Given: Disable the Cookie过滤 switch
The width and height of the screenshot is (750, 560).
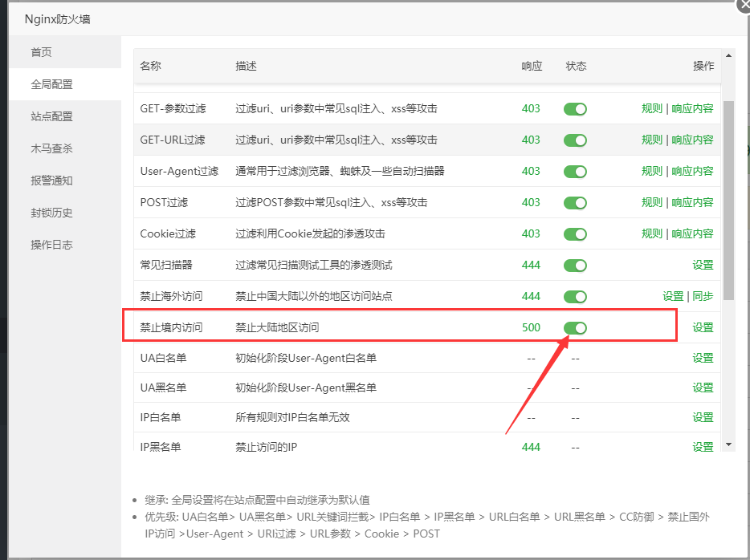Looking at the screenshot, I should [x=575, y=234].
